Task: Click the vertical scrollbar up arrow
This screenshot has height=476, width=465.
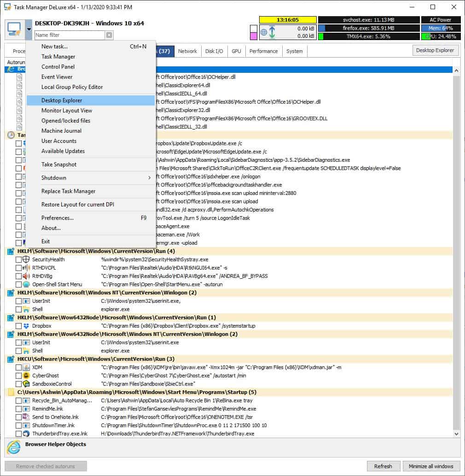Action: click(456, 71)
